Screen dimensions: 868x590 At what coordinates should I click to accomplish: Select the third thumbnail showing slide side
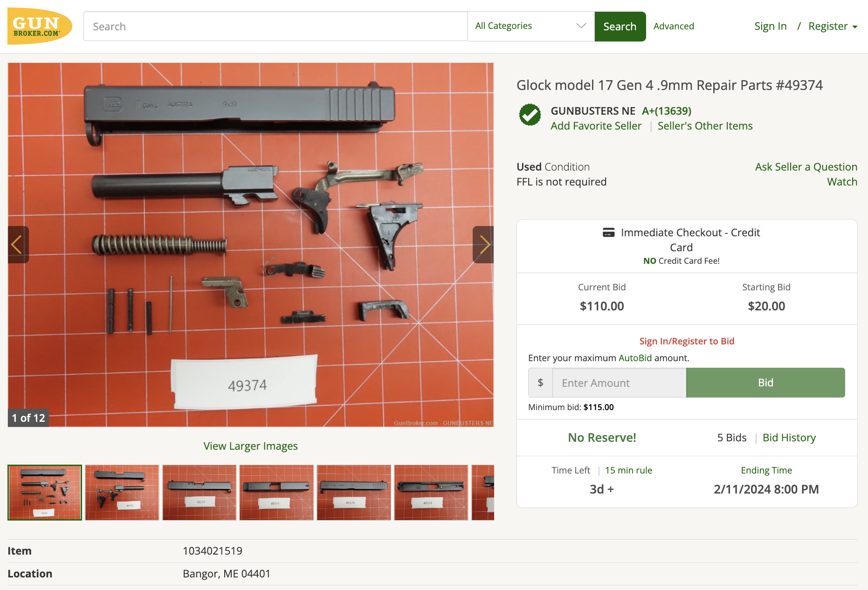(x=200, y=492)
